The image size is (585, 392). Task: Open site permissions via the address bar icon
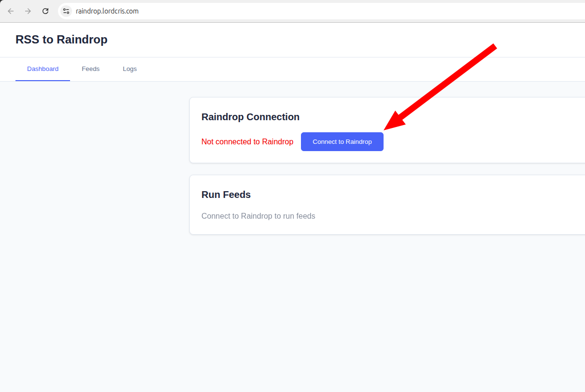(x=65, y=11)
